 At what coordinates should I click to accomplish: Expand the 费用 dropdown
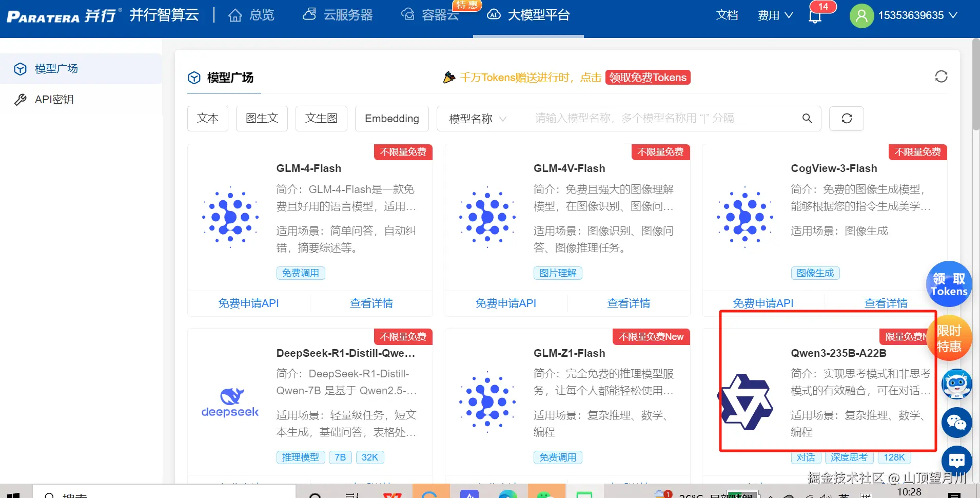click(775, 15)
